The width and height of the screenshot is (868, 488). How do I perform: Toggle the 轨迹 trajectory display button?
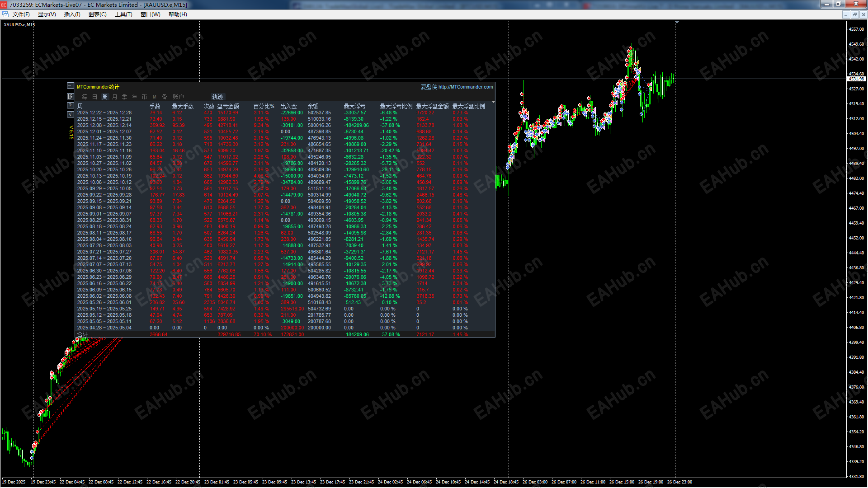217,97
